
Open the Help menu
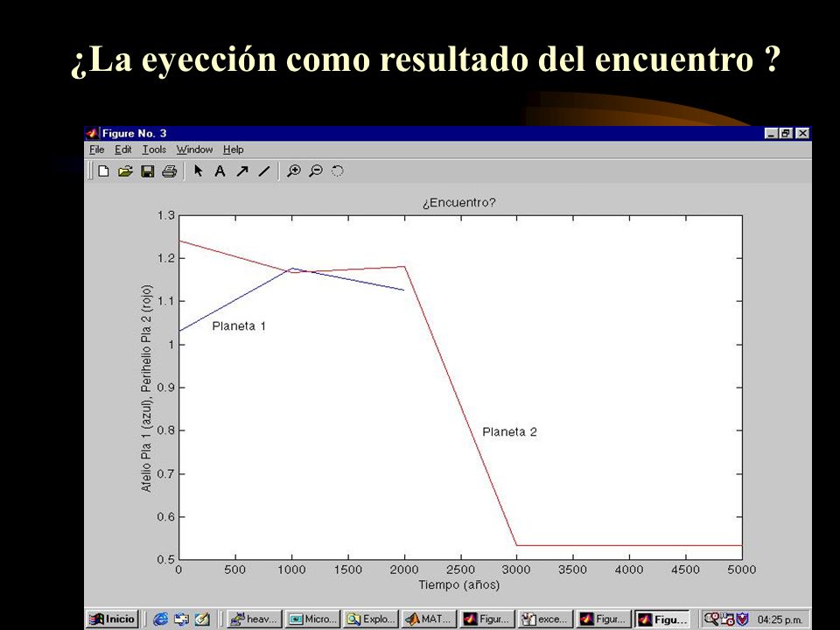coord(234,150)
